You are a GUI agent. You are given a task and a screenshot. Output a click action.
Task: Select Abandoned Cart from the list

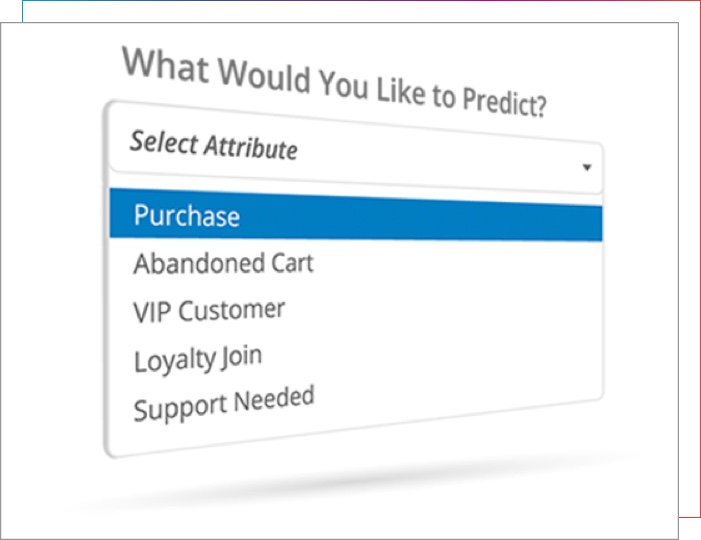click(x=223, y=264)
